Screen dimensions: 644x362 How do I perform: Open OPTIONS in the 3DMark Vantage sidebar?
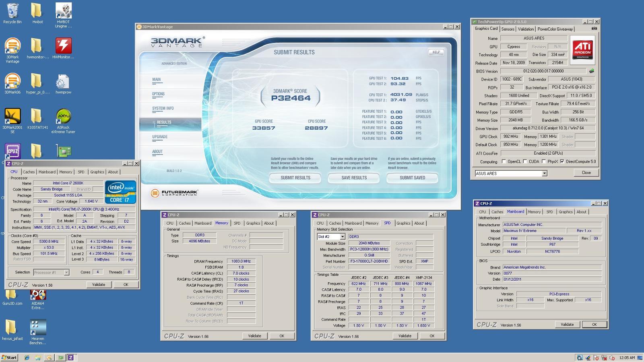tap(158, 94)
